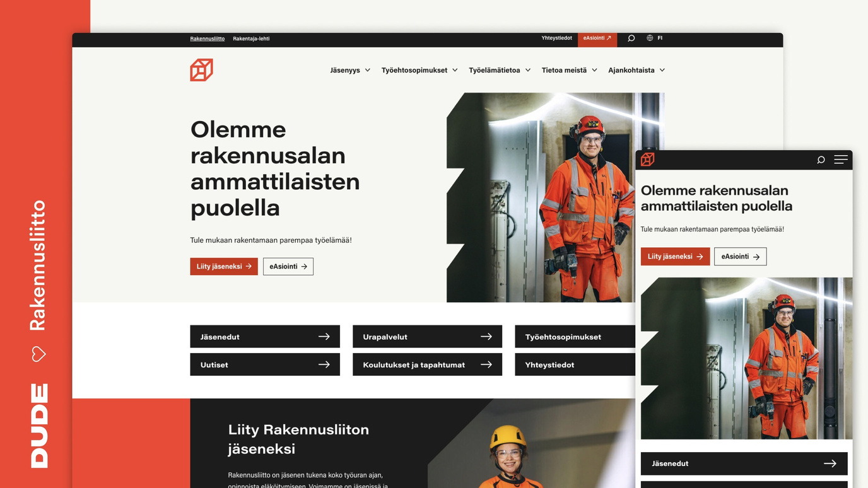
Task: Expand the Työelämätietoa menu chevron
Action: click(x=528, y=70)
